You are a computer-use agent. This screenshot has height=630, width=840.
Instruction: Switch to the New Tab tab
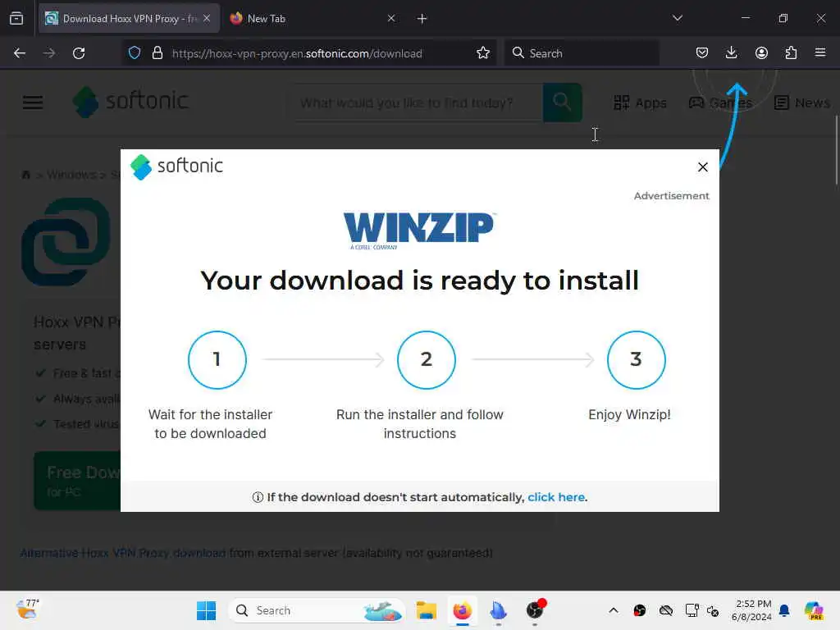pos(313,19)
